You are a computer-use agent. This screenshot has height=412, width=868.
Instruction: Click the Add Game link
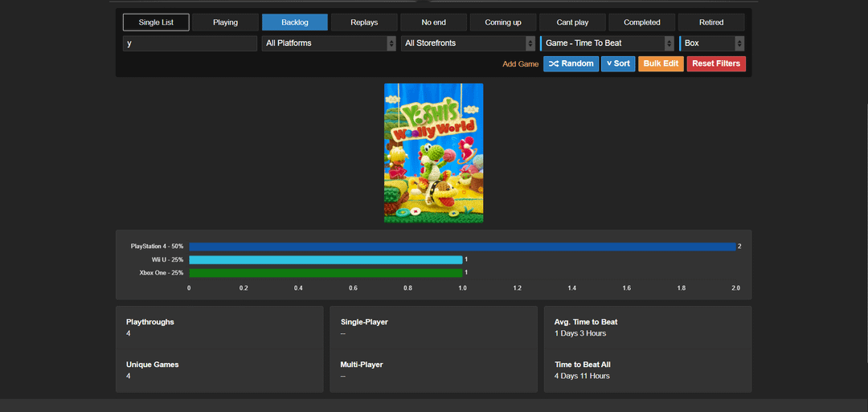[521, 64]
